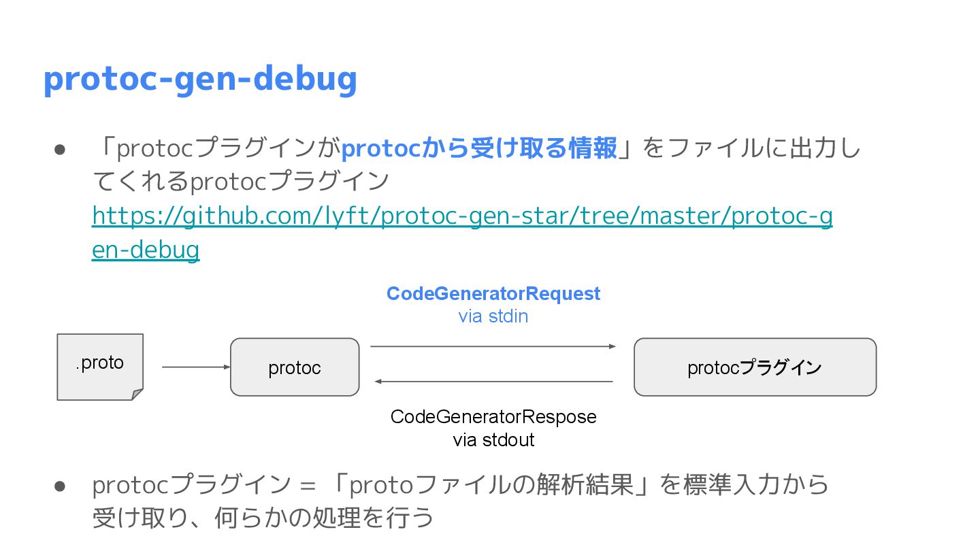Click the folded corner of .proto icon
The width and height of the screenshot is (980, 551).
coord(137,395)
